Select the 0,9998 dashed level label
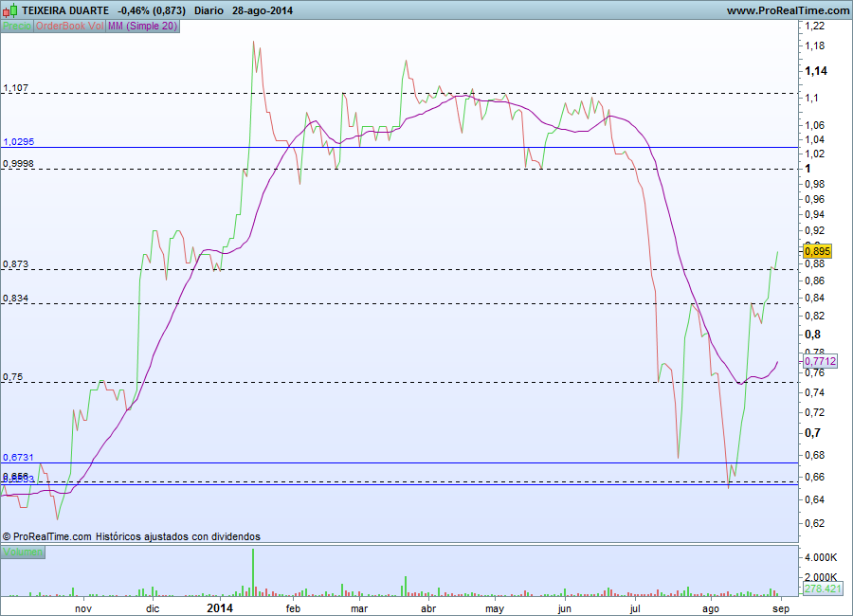This screenshot has height=616, width=853. pyautogui.click(x=18, y=163)
